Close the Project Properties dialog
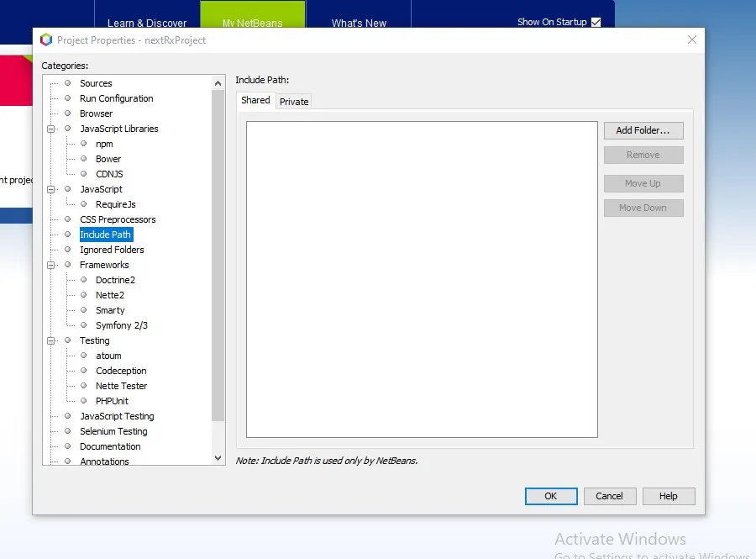756x559 pixels. tap(692, 40)
